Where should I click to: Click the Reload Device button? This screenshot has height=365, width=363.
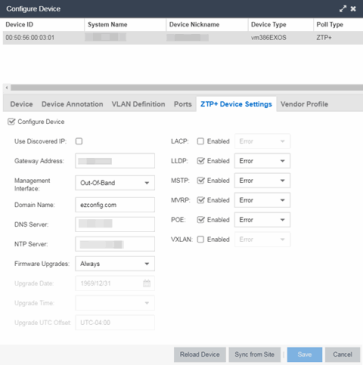click(x=200, y=355)
